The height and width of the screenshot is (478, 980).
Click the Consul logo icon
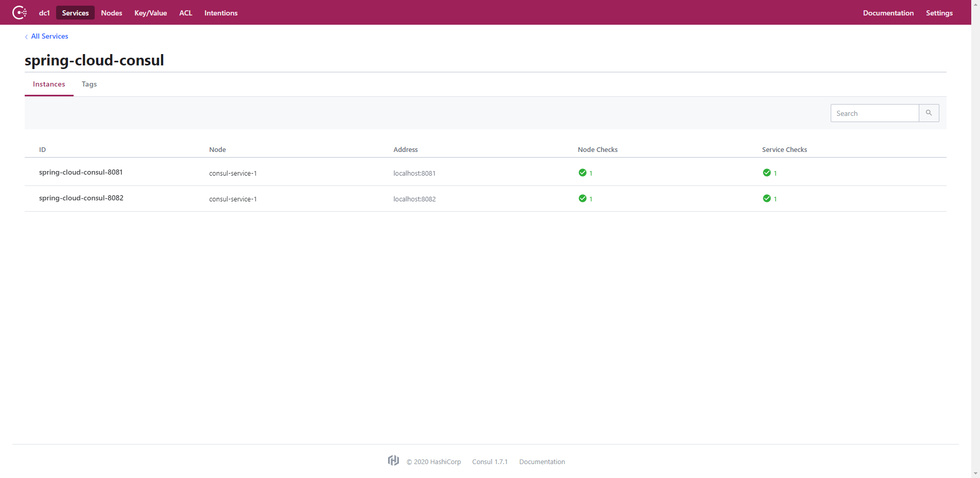(20, 12)
